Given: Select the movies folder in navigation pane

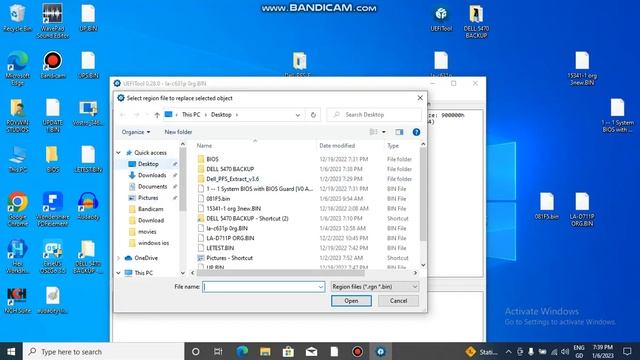Looking at the screenshot, I should pyautogui.click(x=147, y=231).
